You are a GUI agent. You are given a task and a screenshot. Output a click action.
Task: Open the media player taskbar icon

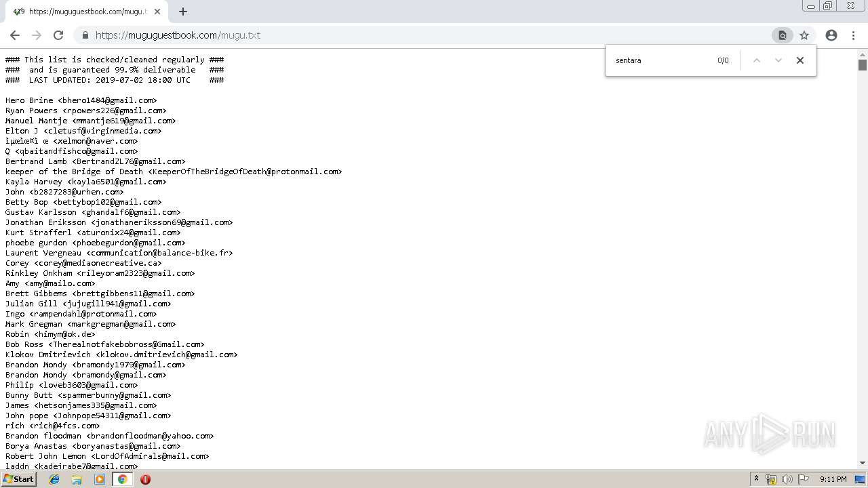pyautogui.click(x=100, y=479)
